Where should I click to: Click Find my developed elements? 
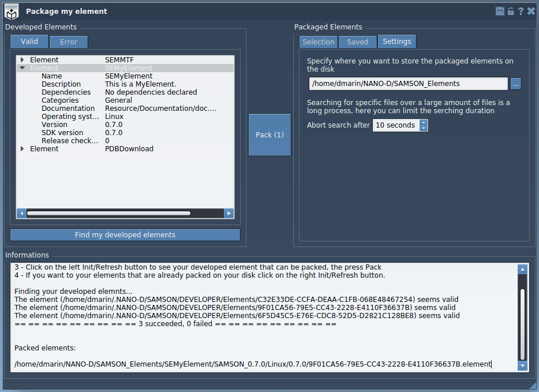[x=125, y=234]
